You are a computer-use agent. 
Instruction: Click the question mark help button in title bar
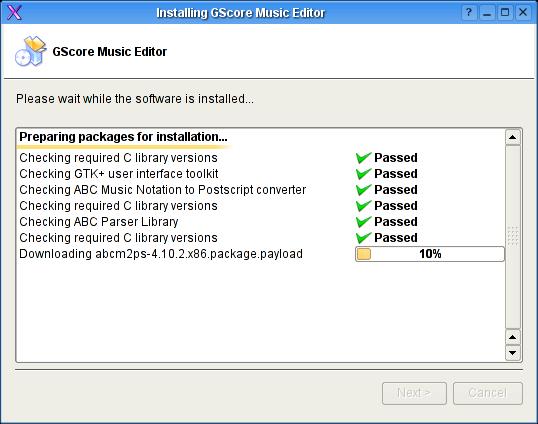[469, 13]
